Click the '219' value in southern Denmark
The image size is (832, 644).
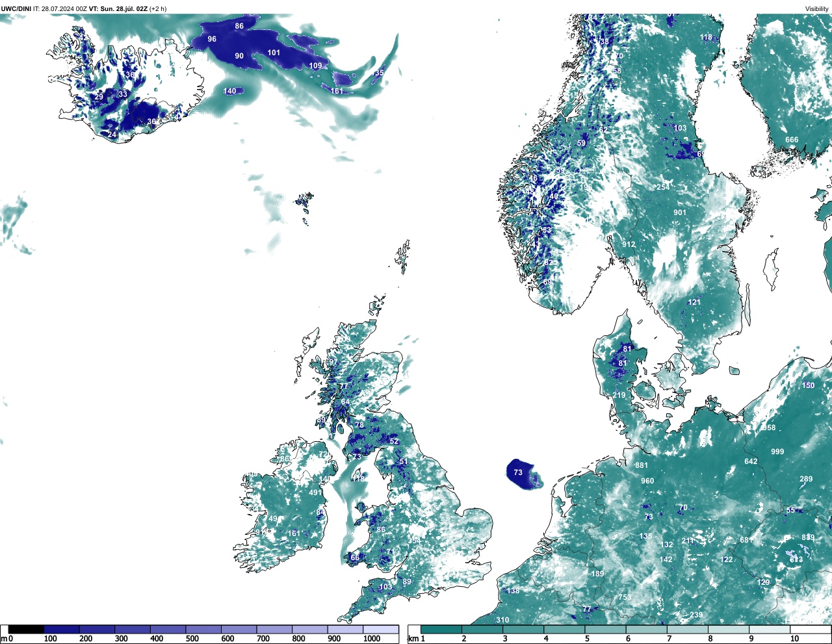(x=619, y=395)
